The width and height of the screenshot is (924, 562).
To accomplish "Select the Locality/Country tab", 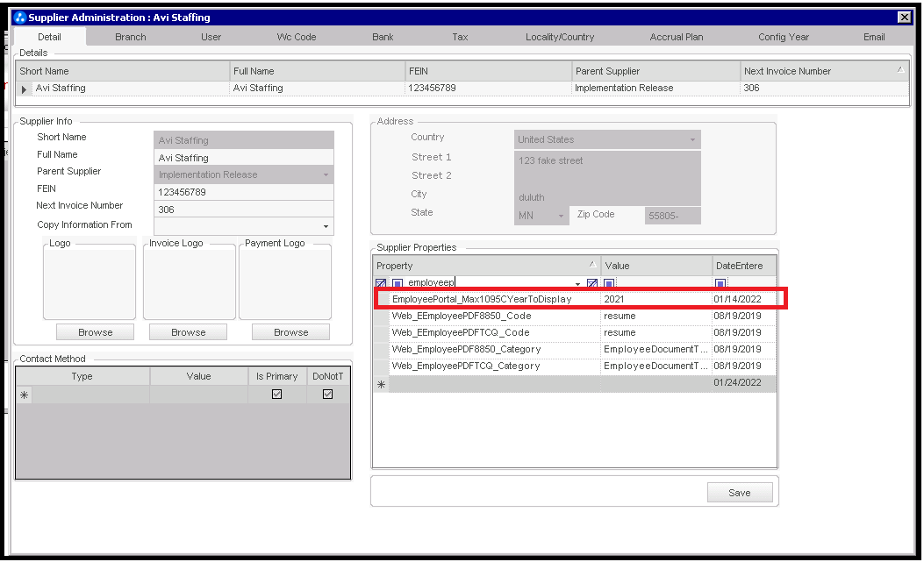I will (x=560, y=37).
